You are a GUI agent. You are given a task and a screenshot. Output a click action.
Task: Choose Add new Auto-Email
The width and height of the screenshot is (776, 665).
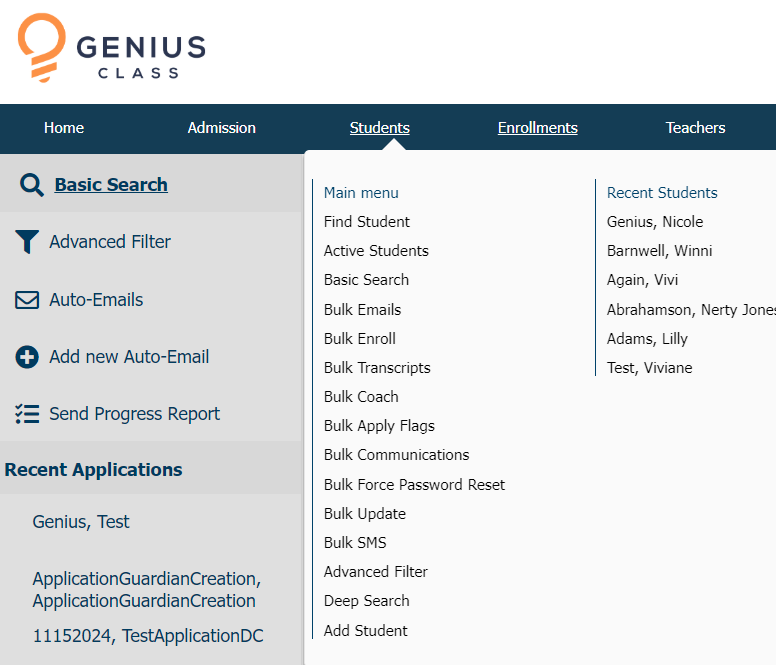pyautogui.click(x=129, y=357)
